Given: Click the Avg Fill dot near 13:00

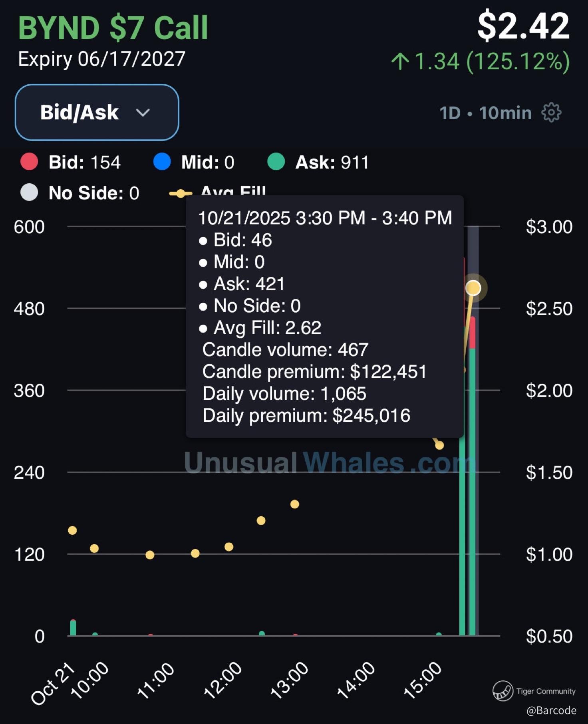Looking at the screenshot, I should pyautogui.click(x=294, y=504).
